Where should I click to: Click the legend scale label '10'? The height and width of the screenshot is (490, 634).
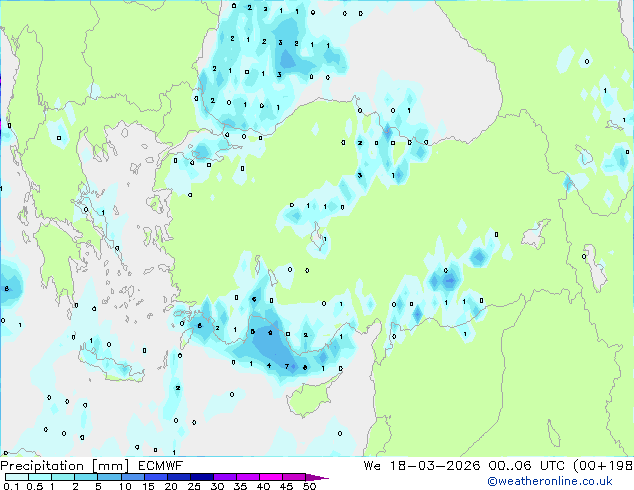[125, 486]
